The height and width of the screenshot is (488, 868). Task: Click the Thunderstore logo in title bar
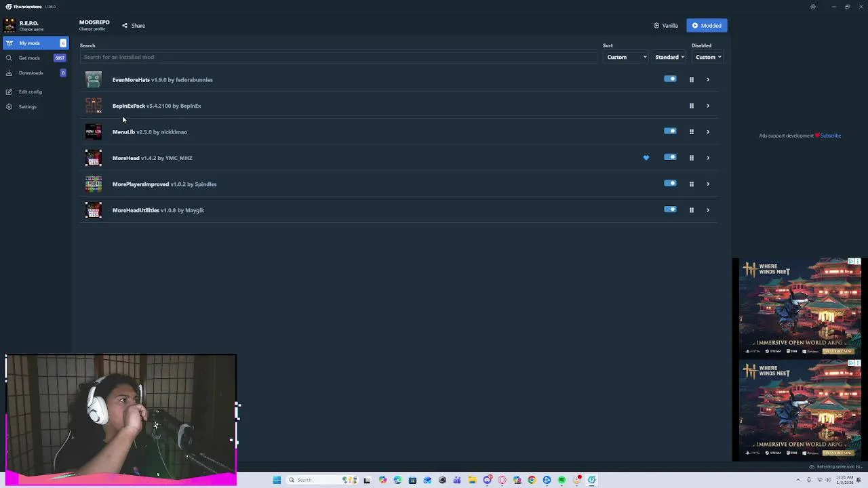tap(9, 7)
